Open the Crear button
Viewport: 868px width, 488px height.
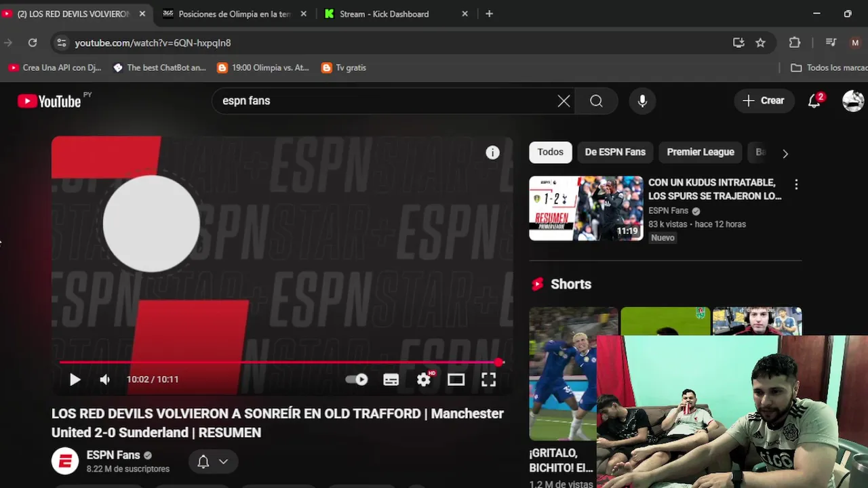click(x=764, y=101)
